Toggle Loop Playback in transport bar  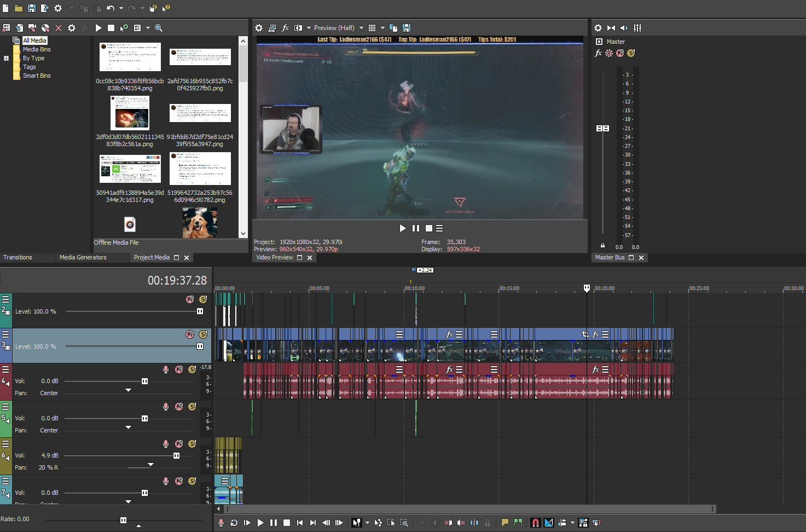[x=234, y=523]
